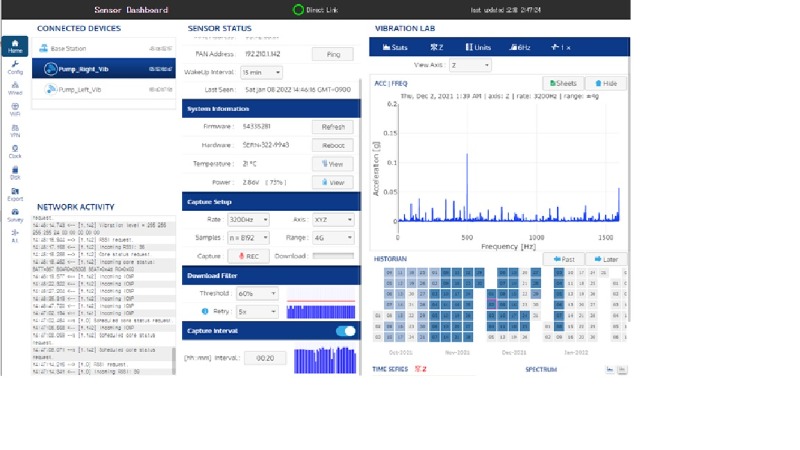Select the Pump_Left_Vib device row

pyautogui.click(x=104, y=89)
